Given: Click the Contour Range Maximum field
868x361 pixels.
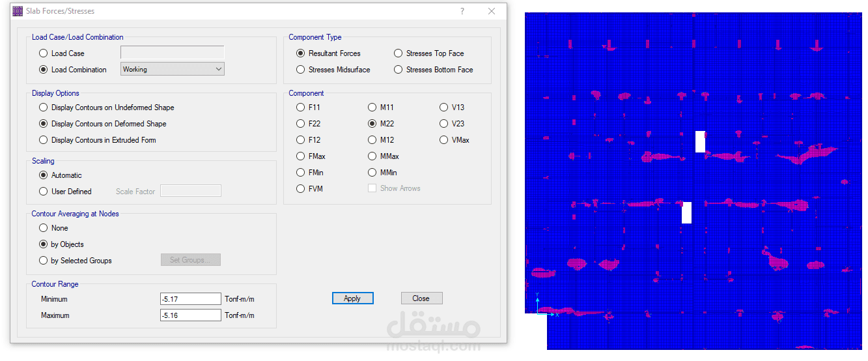Looking at the screenshot, I should [x=191, y=315].
